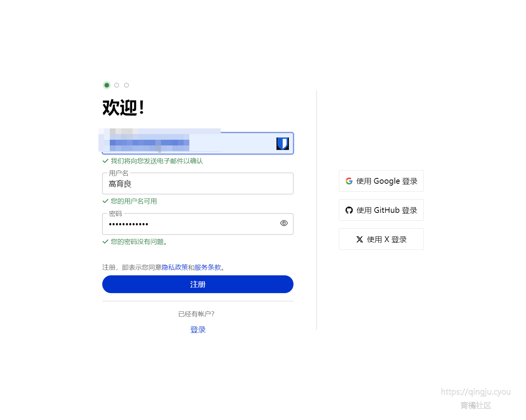
Task: Open the 服务条款 link
Action: pos(208,267)
